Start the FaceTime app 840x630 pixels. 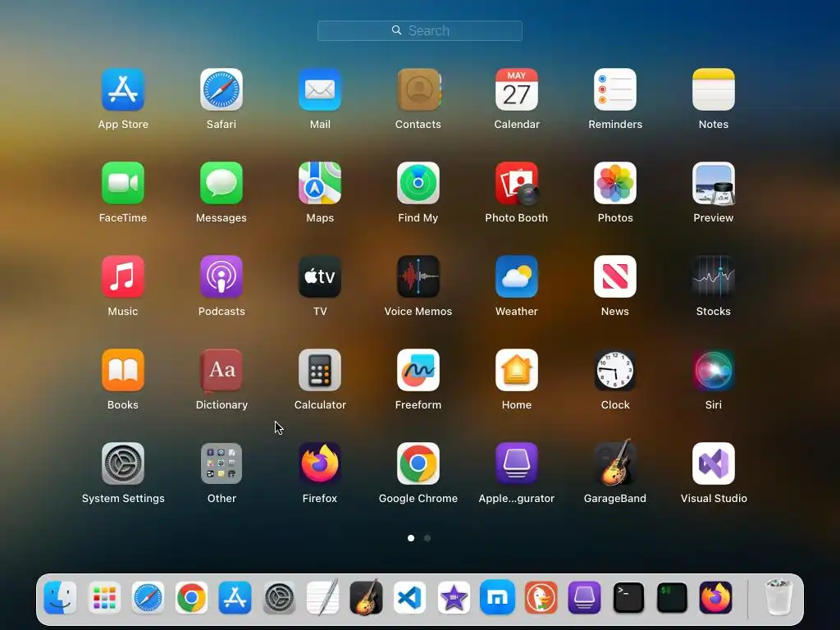pyautogui.click(x=123, y=183)
